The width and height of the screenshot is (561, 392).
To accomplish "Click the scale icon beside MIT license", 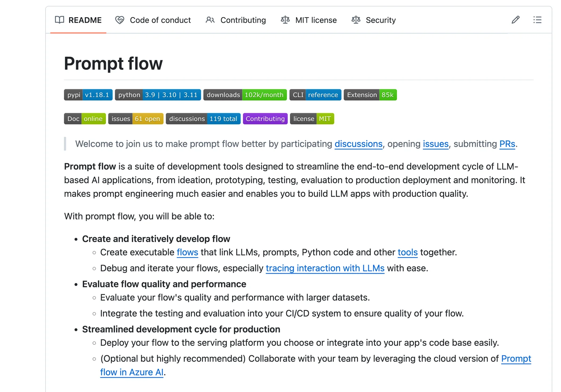I will [x=285, y=20].
